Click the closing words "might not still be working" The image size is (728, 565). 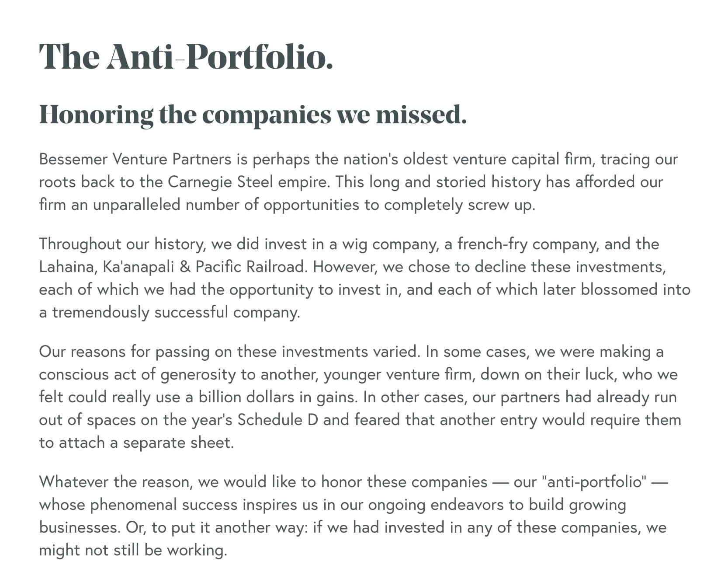133,550
